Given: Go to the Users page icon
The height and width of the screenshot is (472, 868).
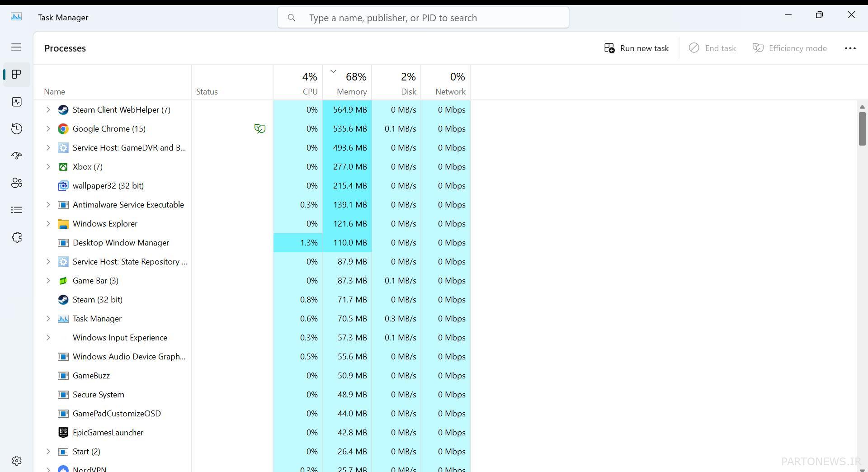Looking at the screenshot, I should click(17, 183).
